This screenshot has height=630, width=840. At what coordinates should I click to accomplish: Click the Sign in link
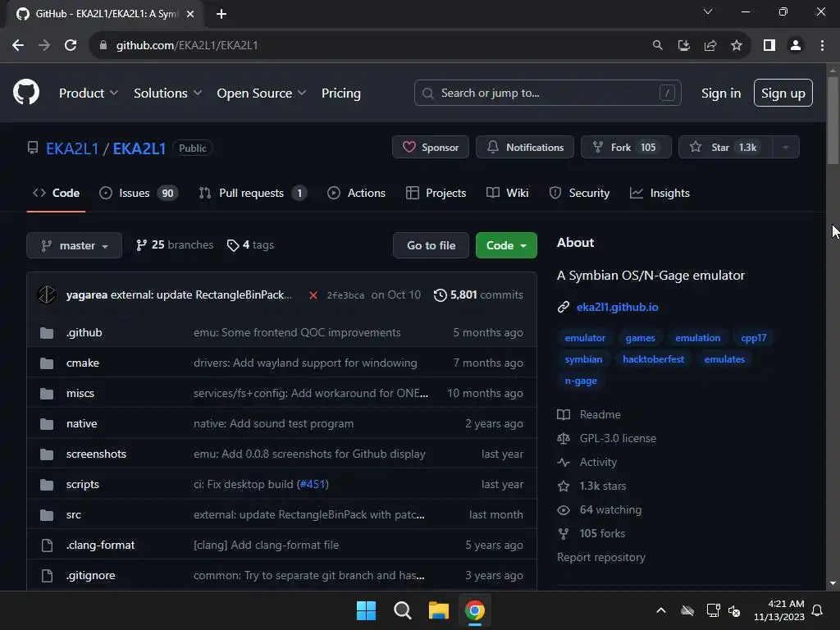[721, 94]
